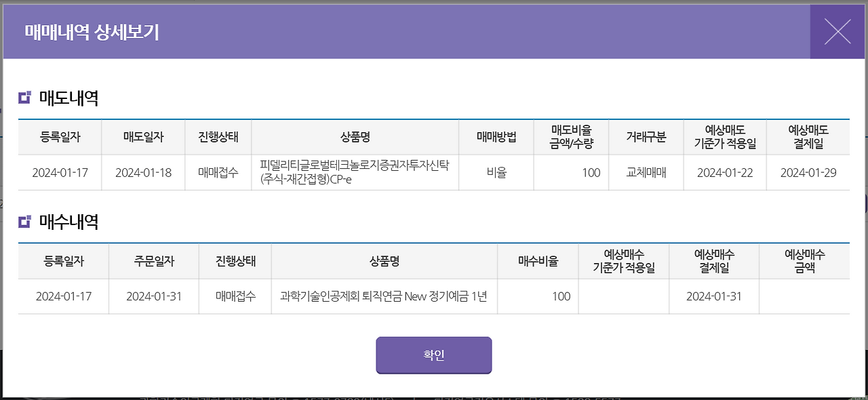
Task: Click the blank 예상매수 금액 cell
Action: [x=804, y=296]
